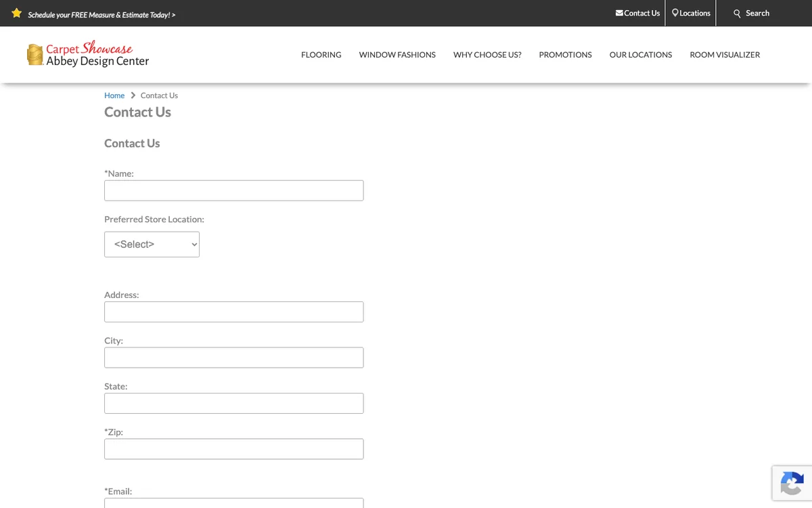Click into the City input field
812x508 pixels.
click(x=233, y=358)
